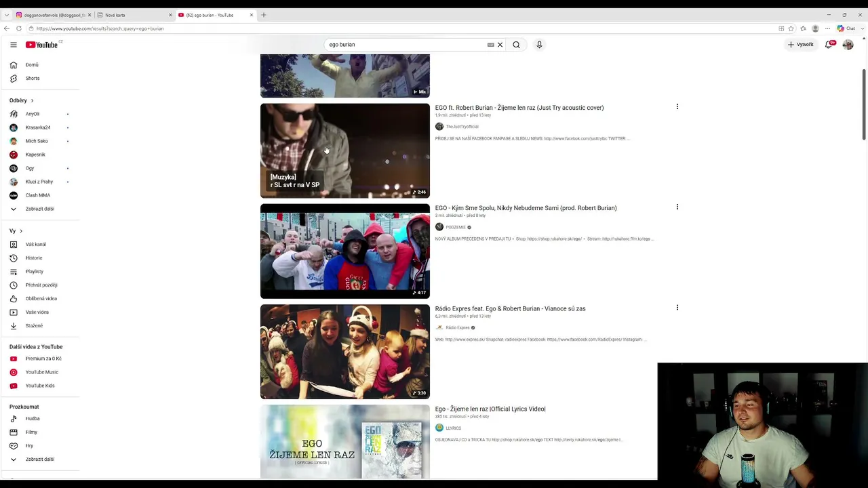Go to the YouTube home logo

(x=42, y=45)
